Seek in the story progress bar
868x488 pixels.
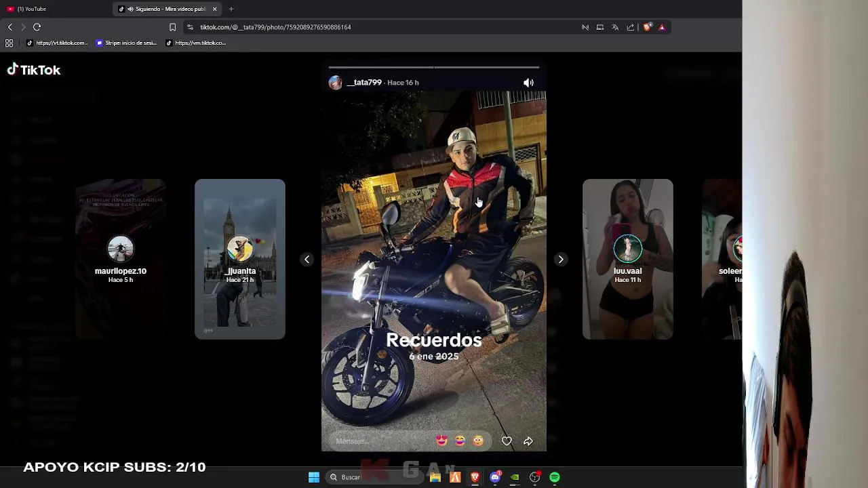click(434, 67)
